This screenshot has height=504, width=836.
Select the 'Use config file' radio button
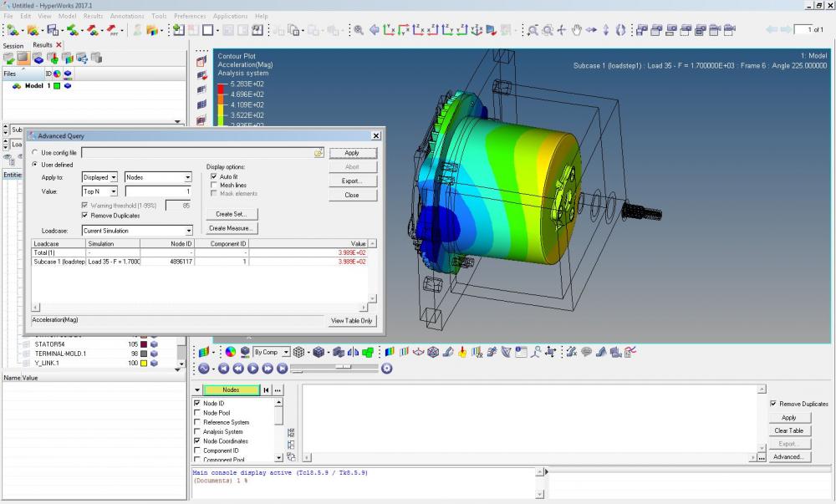click(x=35, y=152)
